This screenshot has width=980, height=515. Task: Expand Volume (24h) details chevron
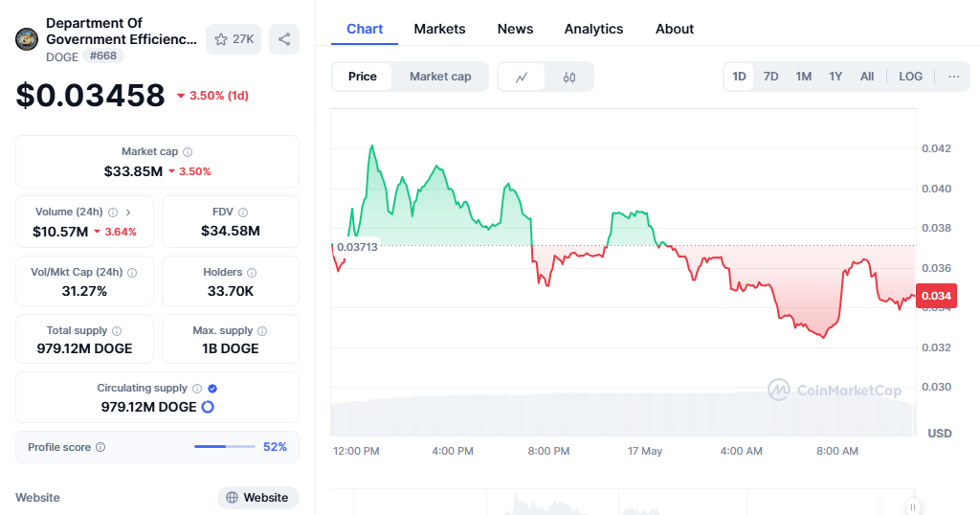point(128,213)
